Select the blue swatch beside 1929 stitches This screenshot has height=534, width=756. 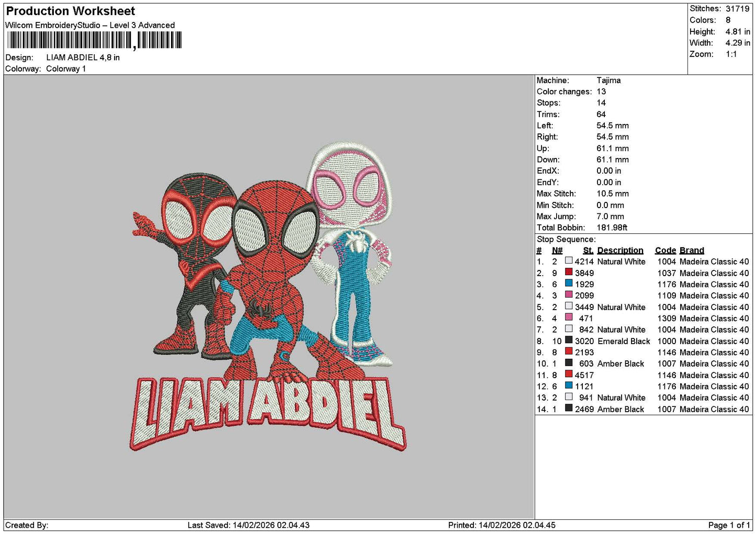569,283
